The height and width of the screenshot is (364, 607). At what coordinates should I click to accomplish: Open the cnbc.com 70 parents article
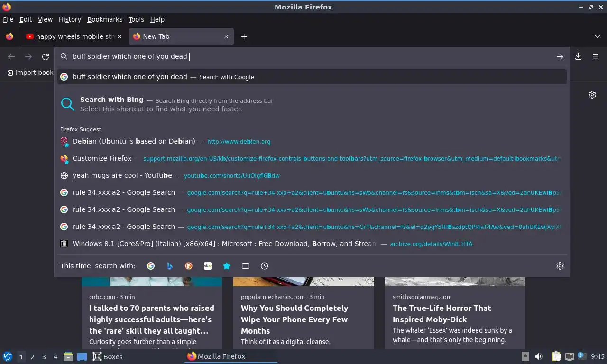(x=152, y=319)
